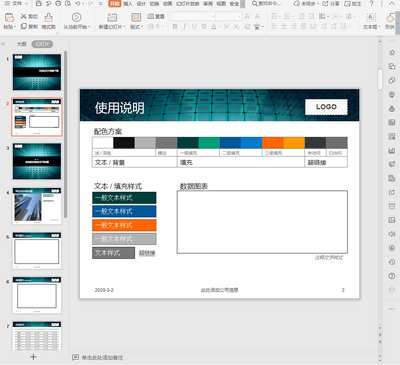Click the 使用说明 slide title
This screenshot has width=400, height=365.
[x=119, y=108]
